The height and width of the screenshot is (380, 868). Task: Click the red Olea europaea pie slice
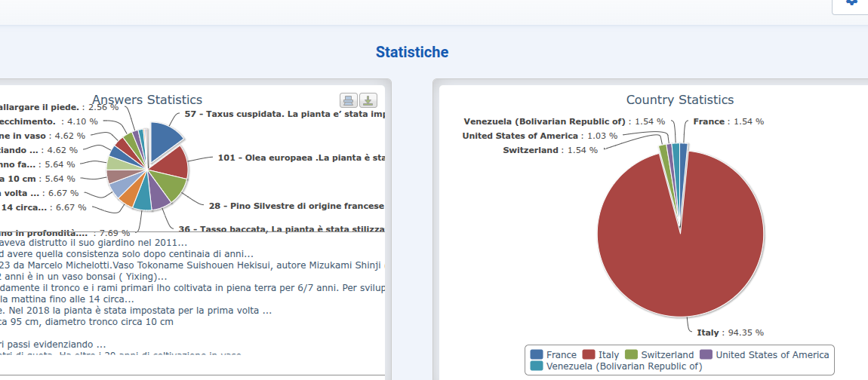170,162
